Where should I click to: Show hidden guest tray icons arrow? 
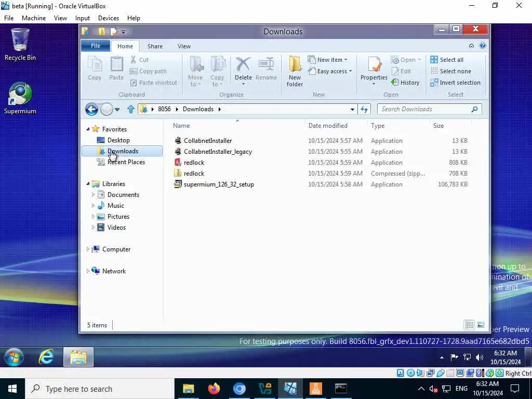click(x=442, y=357)
